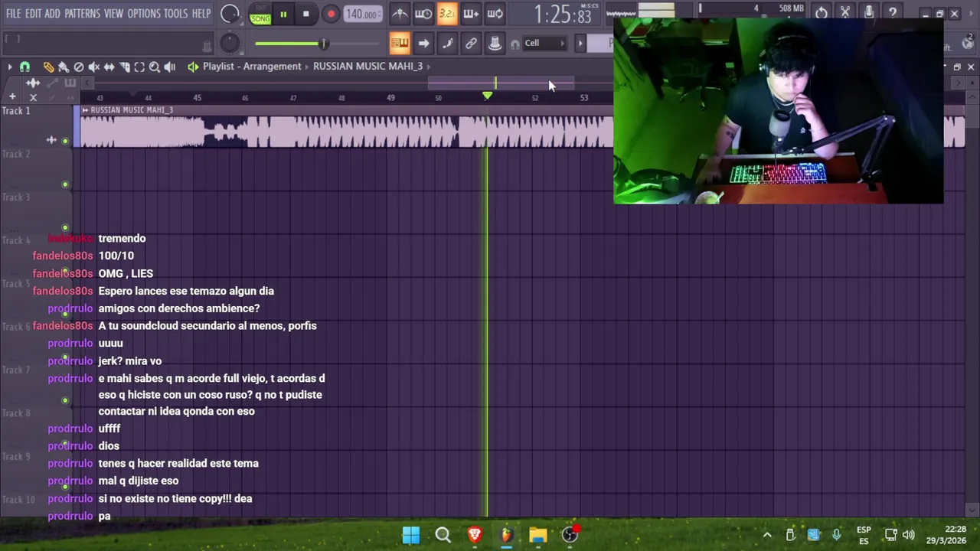Adjust the main volume knob
Image resolution: width=980 pixels, height=551 pixels.
230,14
